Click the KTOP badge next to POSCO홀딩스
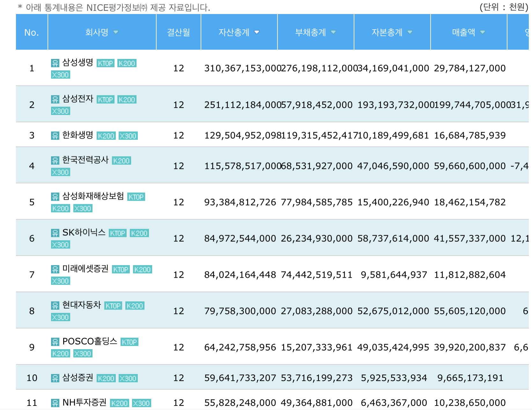The width and height of the screenshot is (532, 410). (129, 342)
